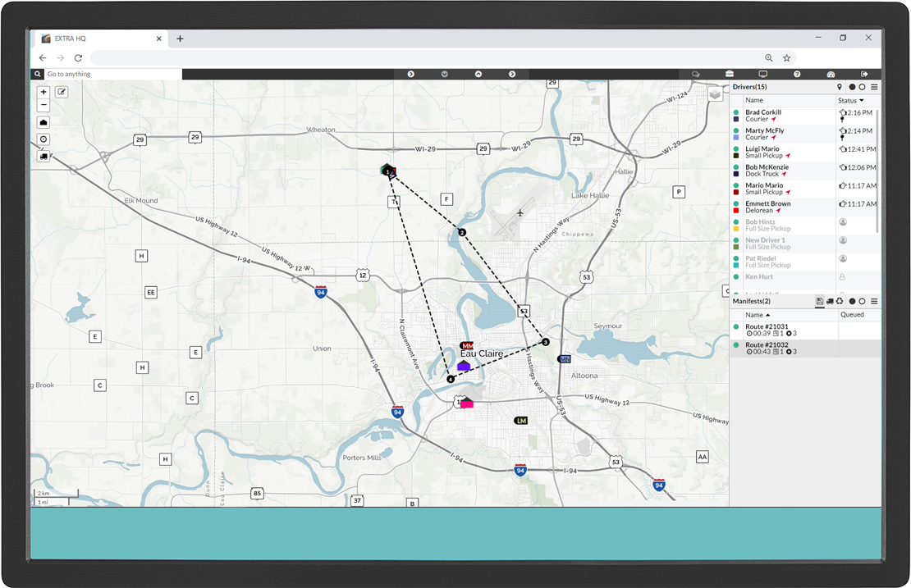Bookmark page with the star icon
The width and height of the screenshot is (911, 588).
pyautogui.click(x=787, y=58)
